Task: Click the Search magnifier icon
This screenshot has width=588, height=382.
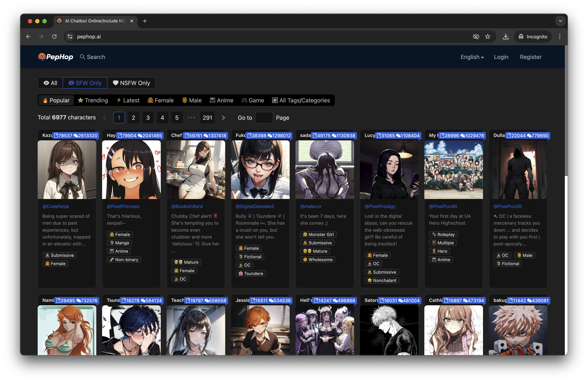Action: [x=82, y=57]
